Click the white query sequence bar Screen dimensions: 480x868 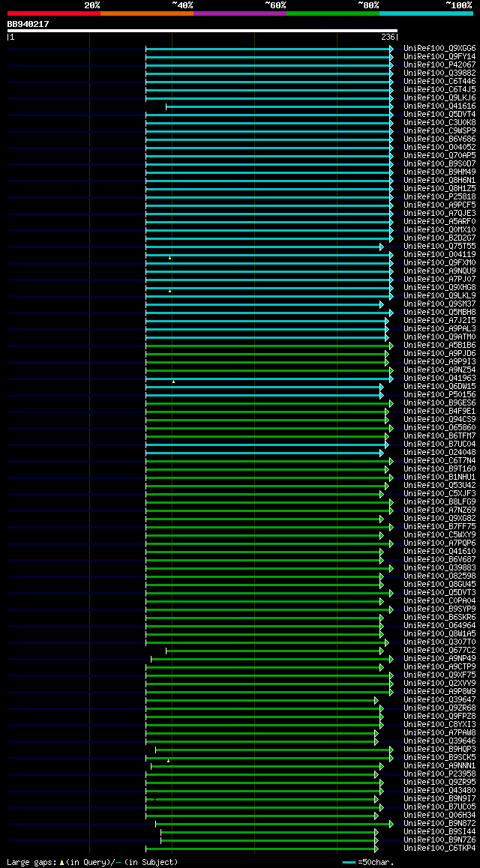point(202,31)
